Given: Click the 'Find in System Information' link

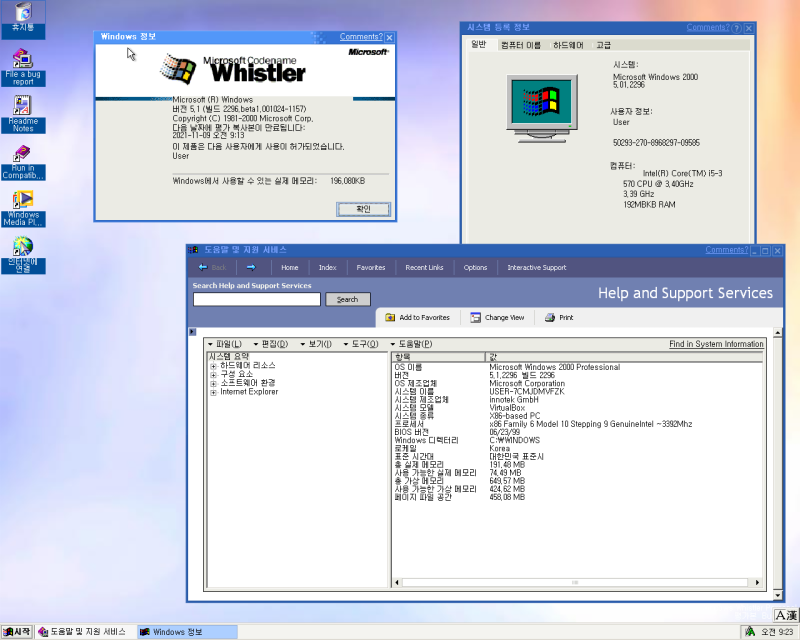Looking at the screenshot, I should pos(716,343).
